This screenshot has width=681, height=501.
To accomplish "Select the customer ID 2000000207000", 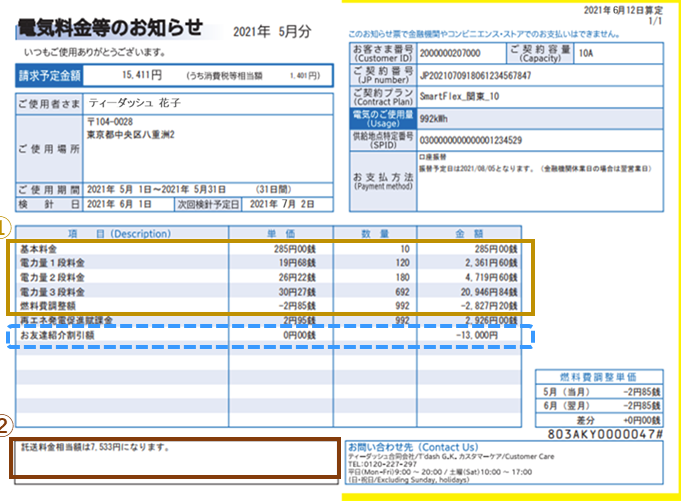I will (x=450, y=53).
